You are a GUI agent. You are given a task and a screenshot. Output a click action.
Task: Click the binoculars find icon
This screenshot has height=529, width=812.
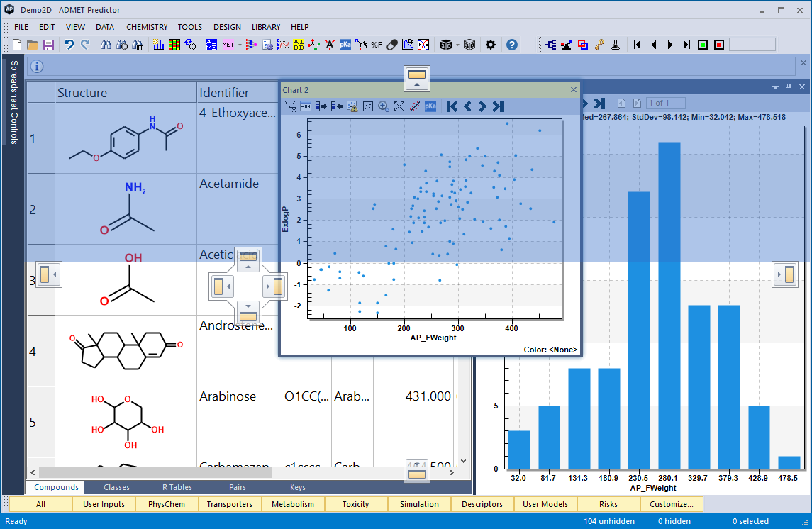click(106, 45)
